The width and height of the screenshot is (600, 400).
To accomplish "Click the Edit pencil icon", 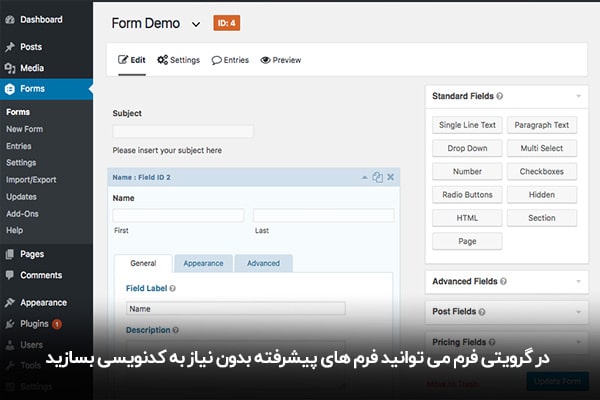I will (x=123, y=59).
